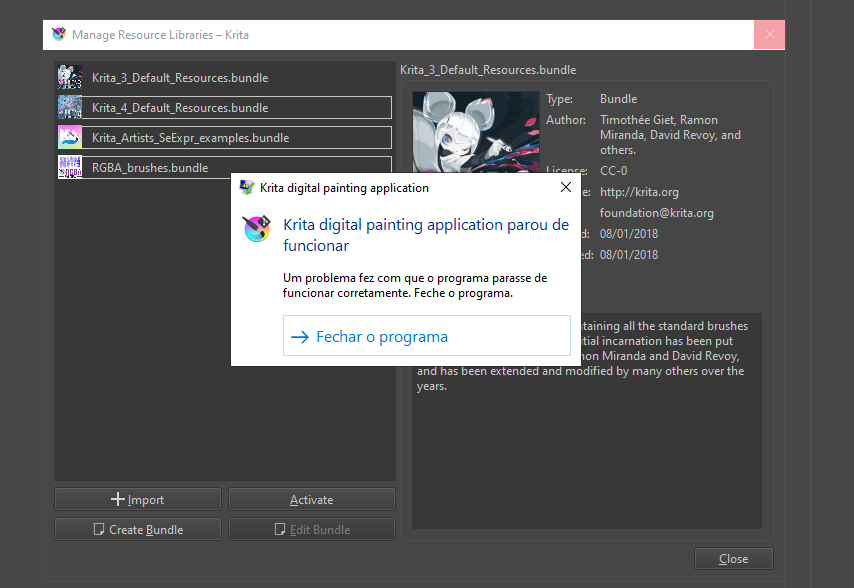This screenshot has width=854, height=588.
Task: Click Krita_Artists_SeExpr_examples bundle thumbnail icon
Action: pyautogui.click(x=70, y=137)
